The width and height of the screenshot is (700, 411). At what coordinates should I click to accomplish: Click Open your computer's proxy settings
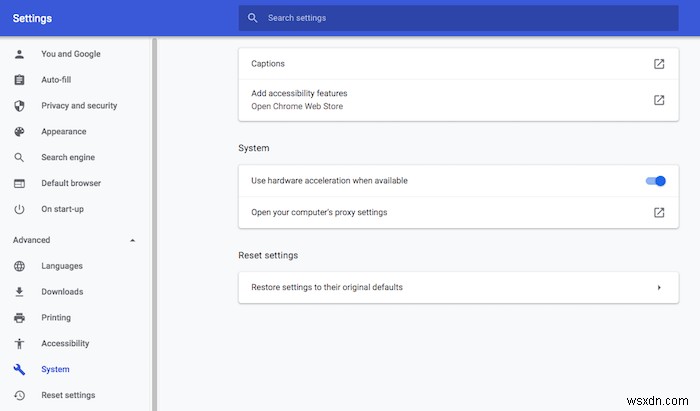[319, 212]
